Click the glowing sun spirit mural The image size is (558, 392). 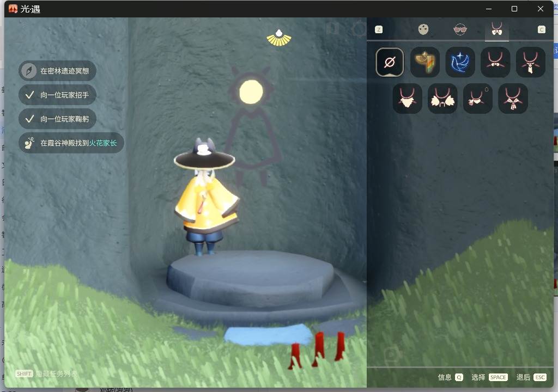click(x=251, y=92)
